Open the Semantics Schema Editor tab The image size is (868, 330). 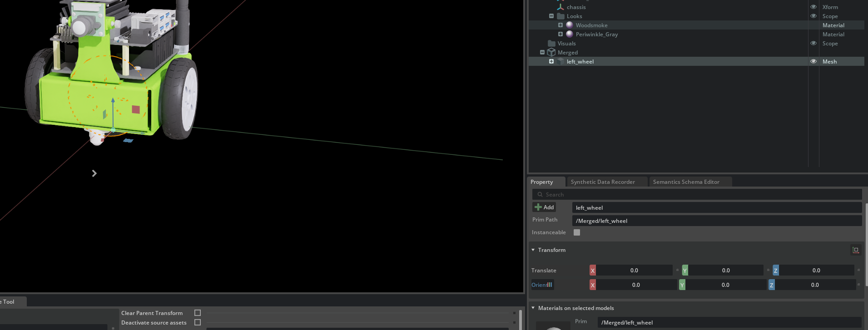pyautogui.click(x=686, y=182)
